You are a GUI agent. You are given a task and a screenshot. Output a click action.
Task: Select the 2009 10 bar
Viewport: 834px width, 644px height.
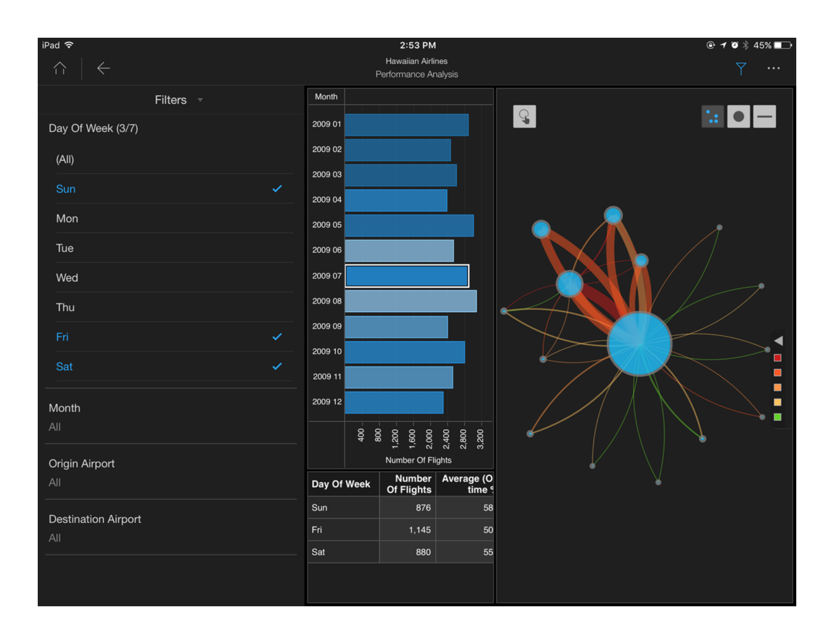click(405, 352)
